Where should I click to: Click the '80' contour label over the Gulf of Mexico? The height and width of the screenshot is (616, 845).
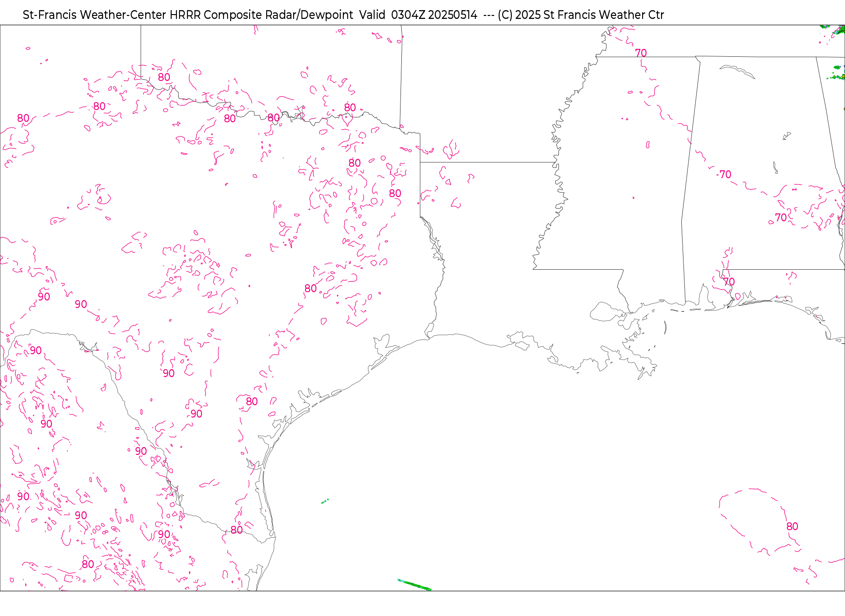pos(792,526)
